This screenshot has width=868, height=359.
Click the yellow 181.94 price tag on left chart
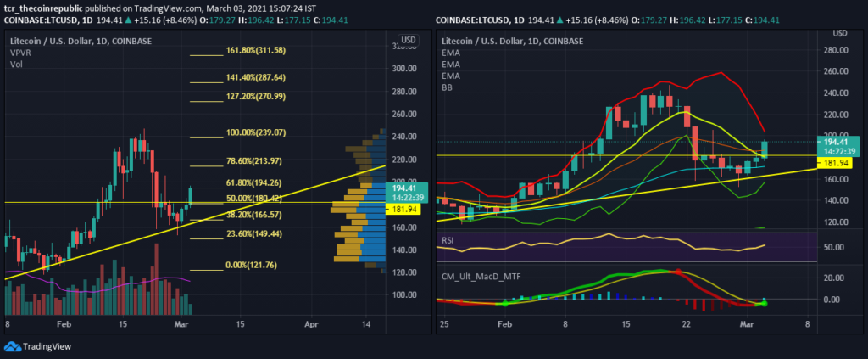click(403, 209)
